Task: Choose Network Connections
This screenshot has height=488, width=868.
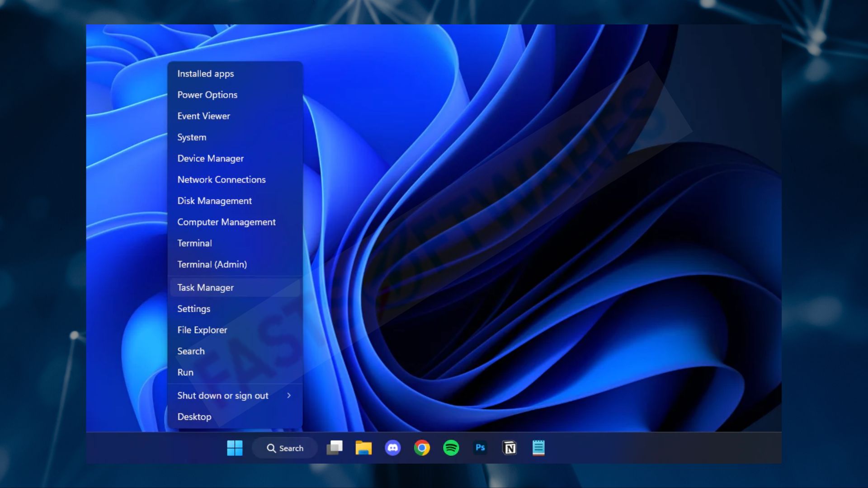Action: coord(235,180)
